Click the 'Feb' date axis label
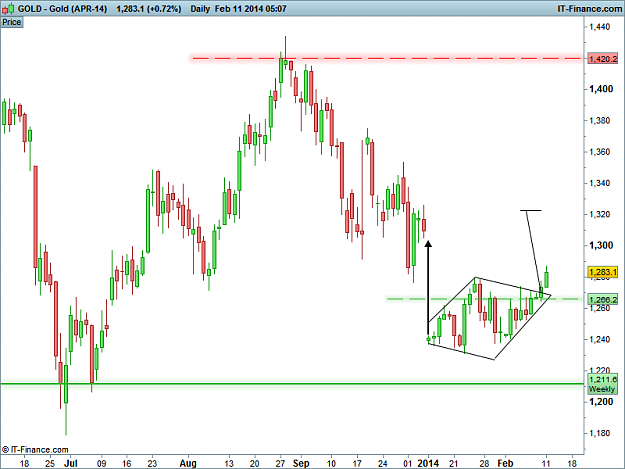This screenshot has width=625, height=469. point(505,463)
